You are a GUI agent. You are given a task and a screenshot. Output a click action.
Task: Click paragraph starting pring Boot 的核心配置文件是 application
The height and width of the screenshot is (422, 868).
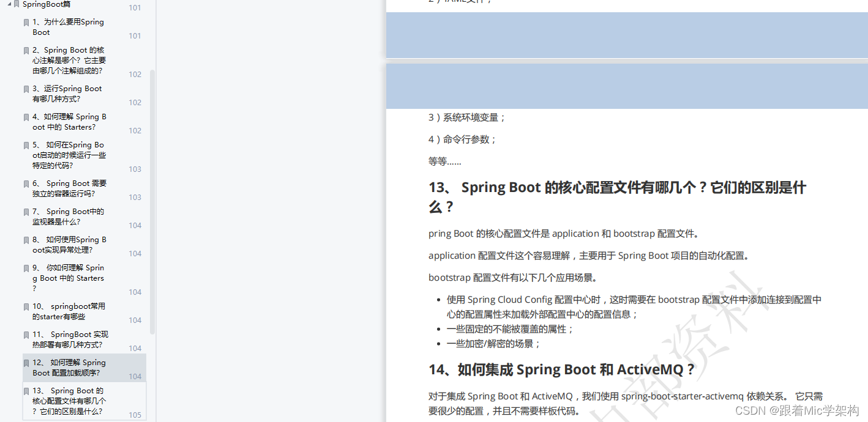click(564, 234)
